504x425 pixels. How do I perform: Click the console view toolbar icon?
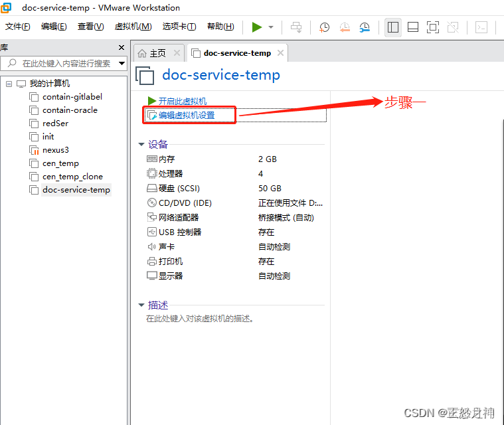[x=481, y=27]
